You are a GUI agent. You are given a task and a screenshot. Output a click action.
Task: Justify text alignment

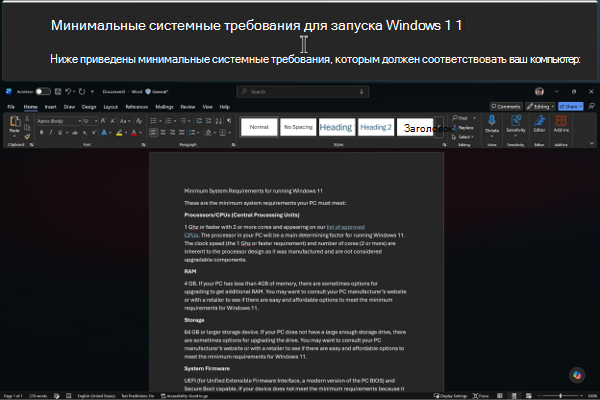tap(182, 132)
